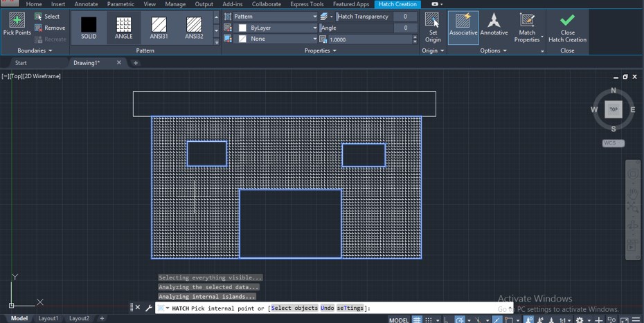Viewport: 644px width, 323px height.
Task: Open the WCS coordinate system dropdown
Action: (614, 143)
